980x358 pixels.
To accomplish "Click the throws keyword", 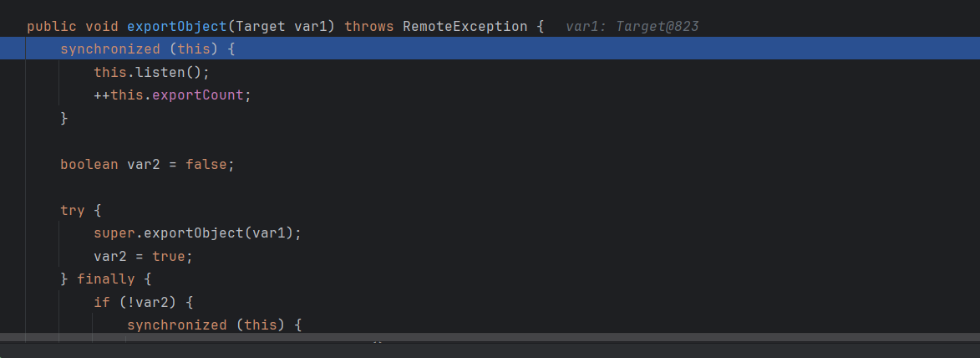I will pyautogui.click(x=368, y=26).
